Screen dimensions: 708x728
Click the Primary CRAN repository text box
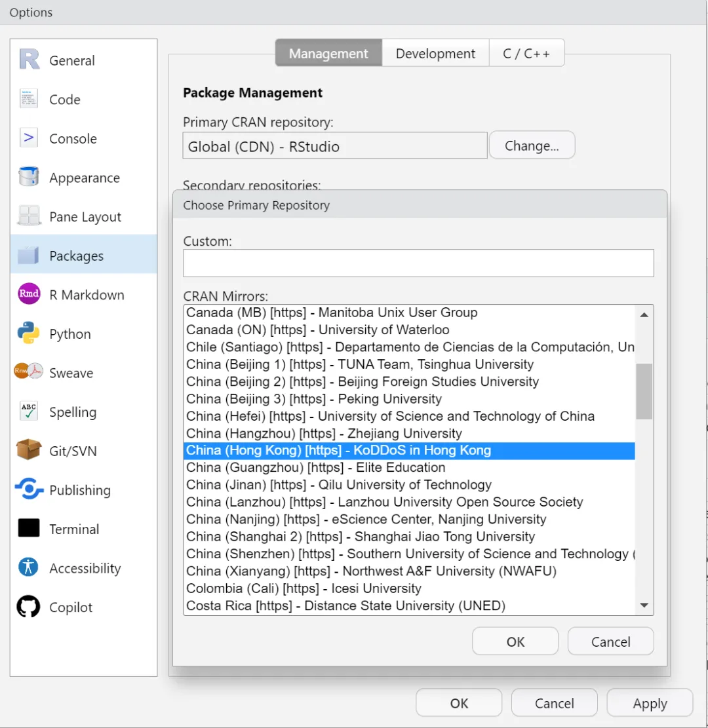pyautogui.click(x=335, y=145)
